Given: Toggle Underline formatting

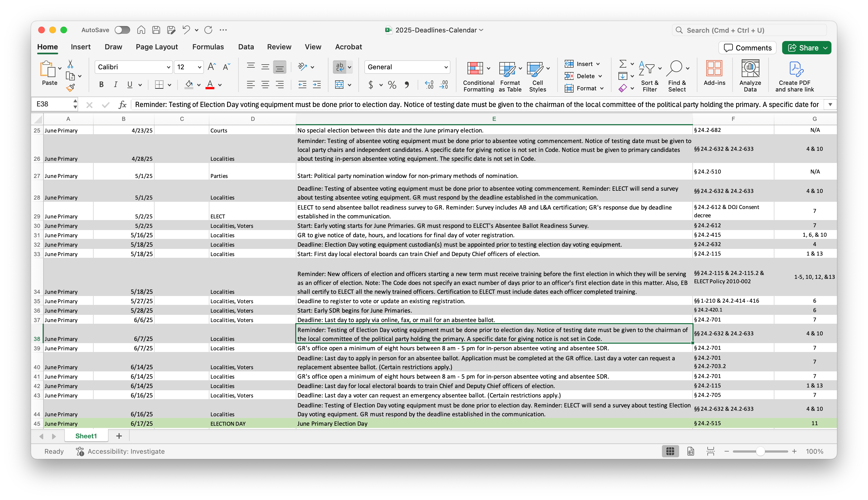Looking at the screenshot, I should [x=130, y=85].
